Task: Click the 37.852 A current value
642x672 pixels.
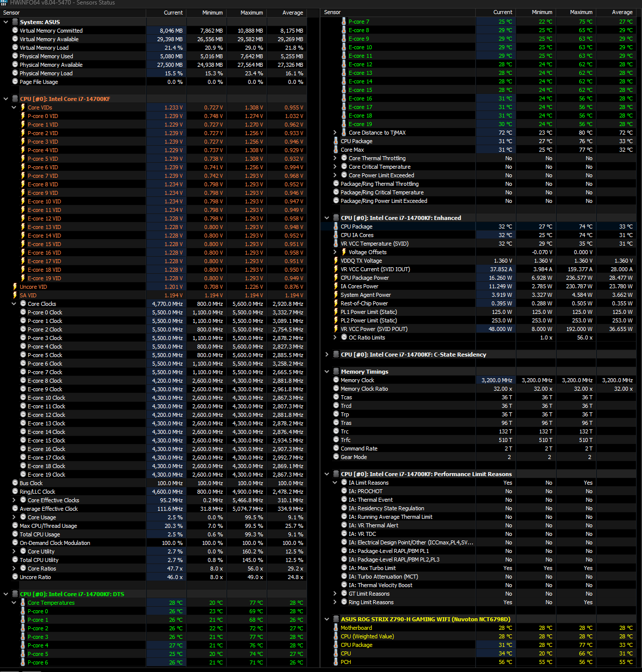Action: [501, 269]
